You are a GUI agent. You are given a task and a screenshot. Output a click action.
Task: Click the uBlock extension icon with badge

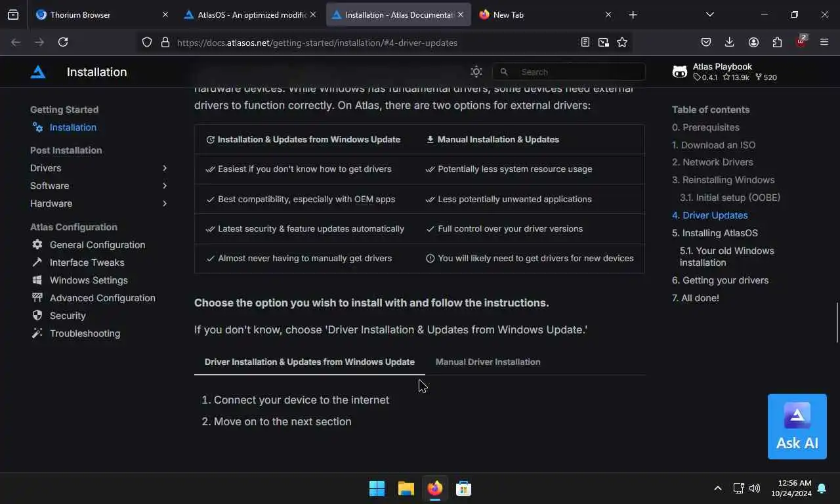coord(801,41)
